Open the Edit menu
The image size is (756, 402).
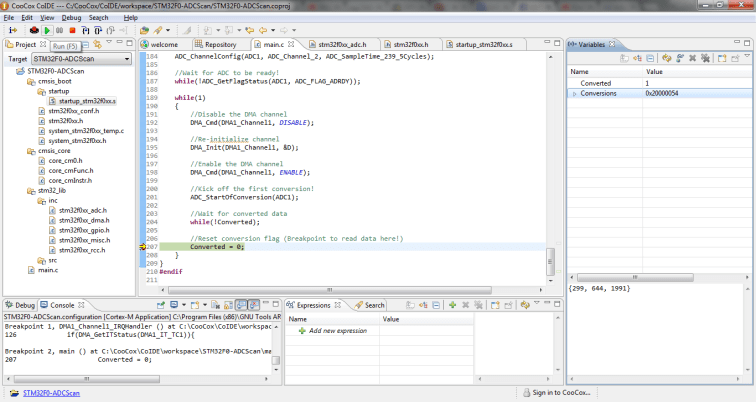click(27, 18)
